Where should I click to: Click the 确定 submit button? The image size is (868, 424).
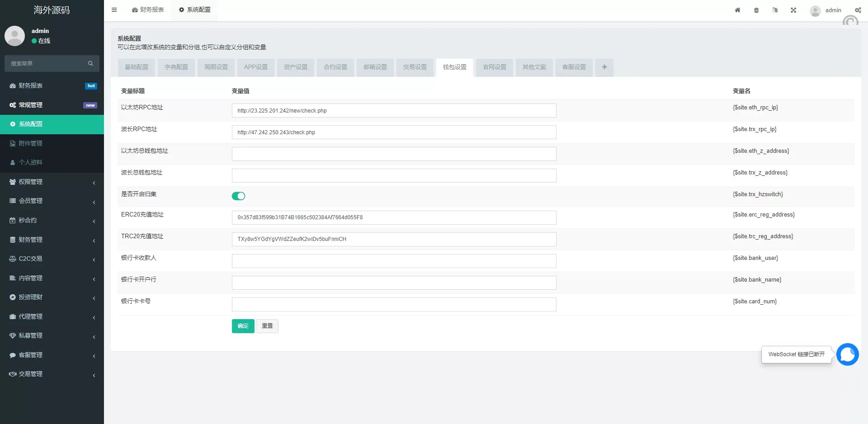(x=243, y=326)
